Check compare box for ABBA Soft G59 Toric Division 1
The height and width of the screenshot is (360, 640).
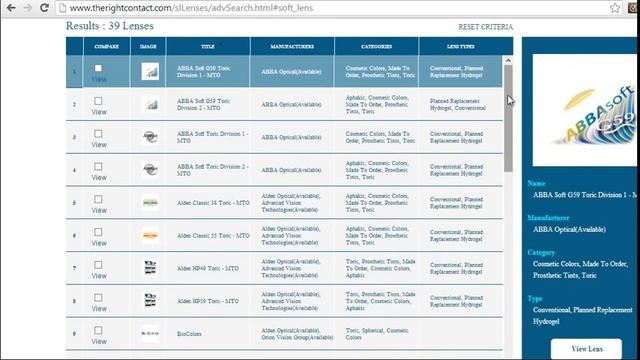tap(98, 68)
